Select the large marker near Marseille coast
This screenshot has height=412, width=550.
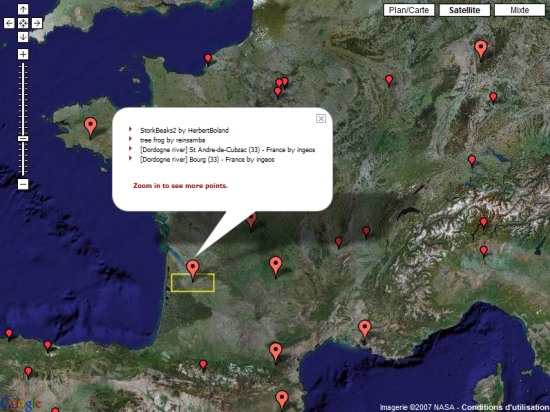click(x=365, y=330)
